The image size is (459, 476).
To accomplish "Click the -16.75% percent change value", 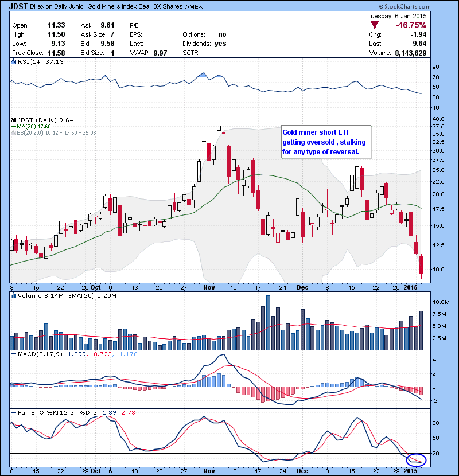I will click(411, 25).
